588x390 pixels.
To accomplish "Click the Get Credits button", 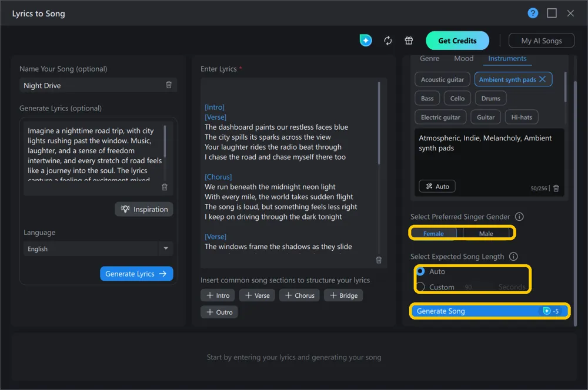I will [457, 41].
